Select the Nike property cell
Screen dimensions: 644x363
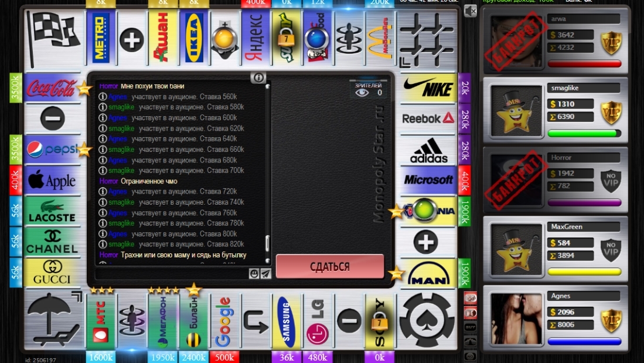click(428, 87)
